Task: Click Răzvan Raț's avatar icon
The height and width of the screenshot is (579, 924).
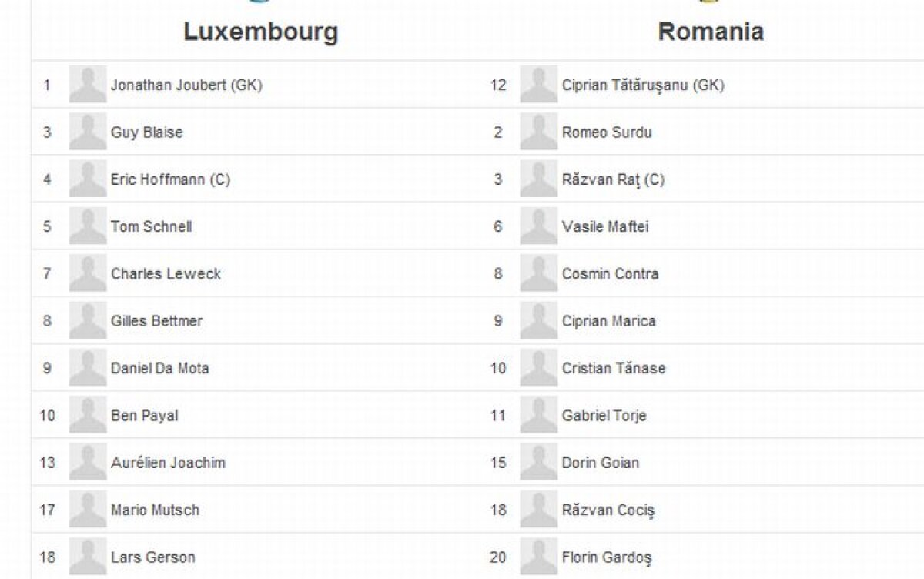Action: click(538, 179)
